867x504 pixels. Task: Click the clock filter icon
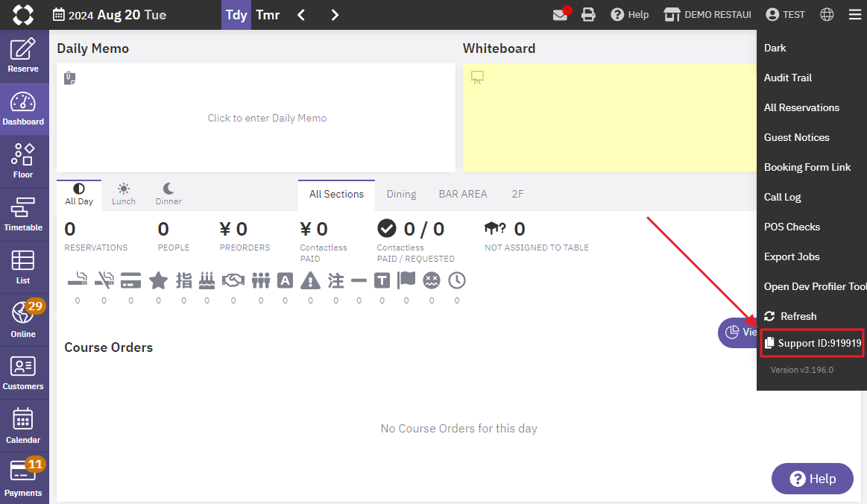457,280
